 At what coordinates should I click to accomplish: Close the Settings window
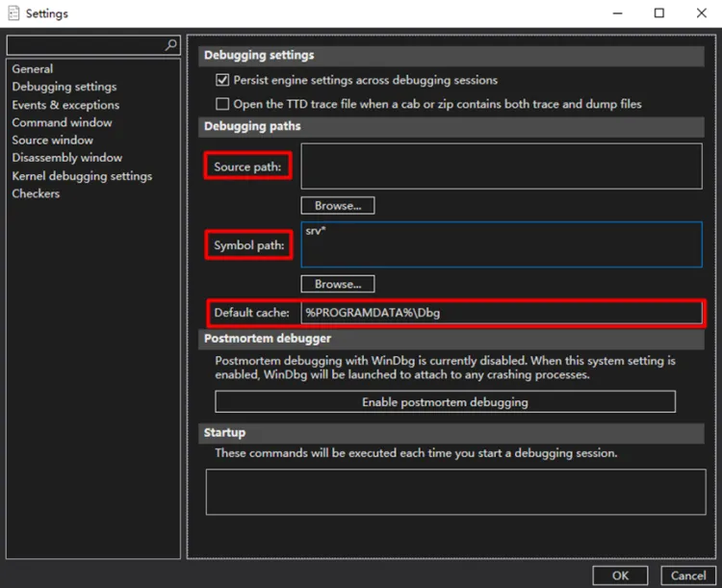tap(701, 13)
